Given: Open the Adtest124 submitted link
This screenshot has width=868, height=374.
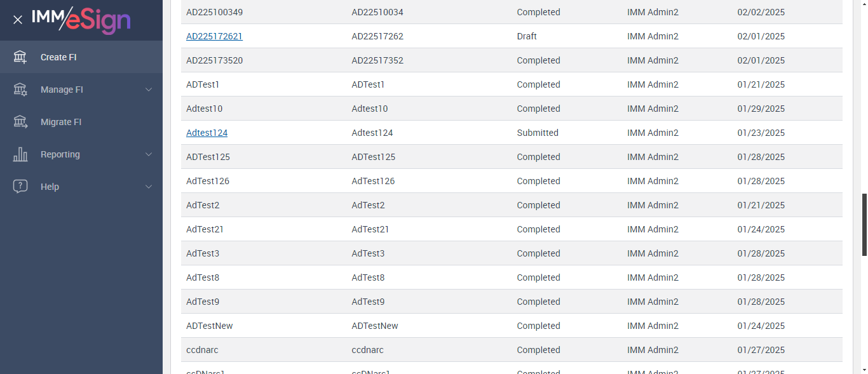Looking at the screenshot, I should tap(207, 133).
